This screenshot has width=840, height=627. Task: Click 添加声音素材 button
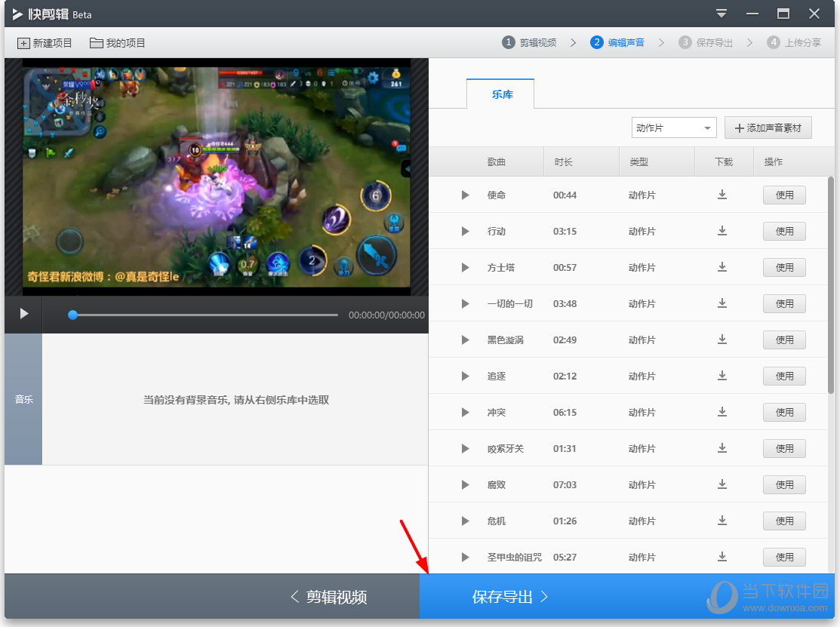point(768,128)
